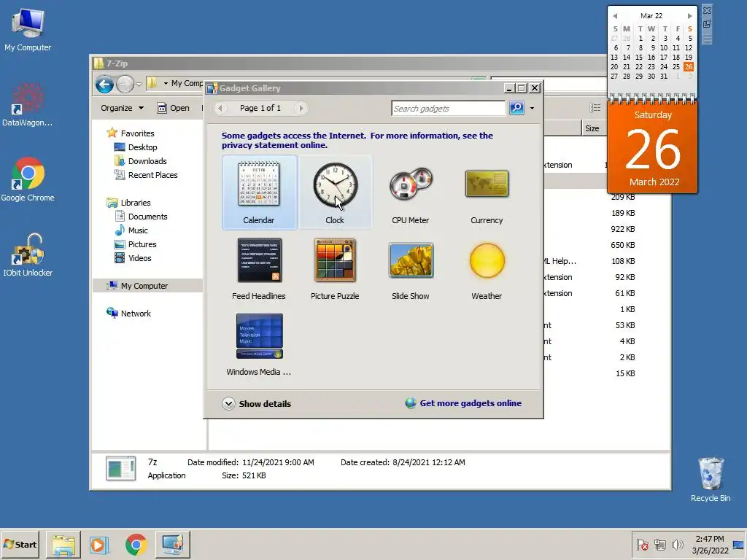Image resolution: width=747 pixels, height=560 pixels.
Task: Open Chrome from the taskbar
Action: pyautogui.click(x=136, y=544)
